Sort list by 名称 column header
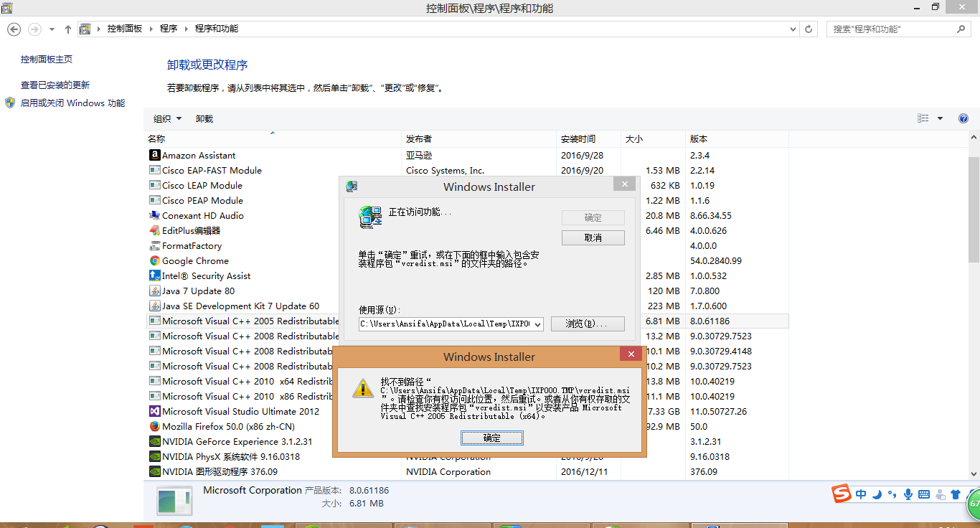Screen dimensions: 980x528 (273, 138)
